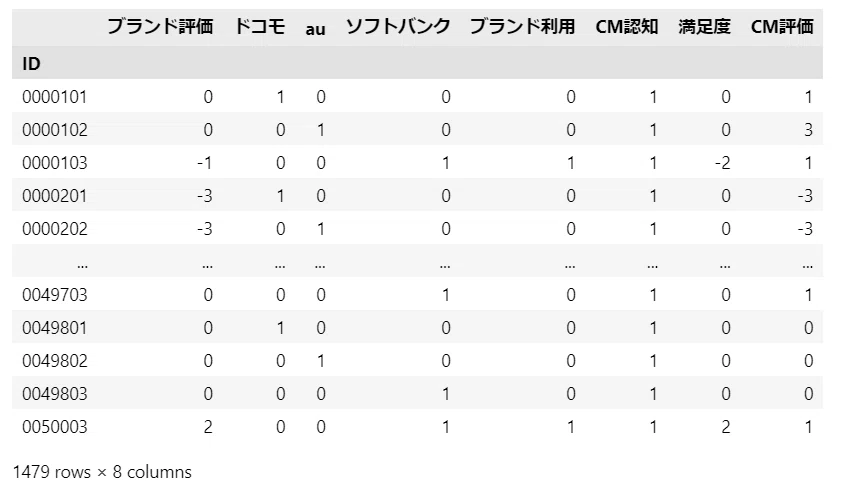Click the ブランド利用 column header
Image resolution: width=841 pixels, height=488 pixels.
pyautogui.click(x=522, y=26)
